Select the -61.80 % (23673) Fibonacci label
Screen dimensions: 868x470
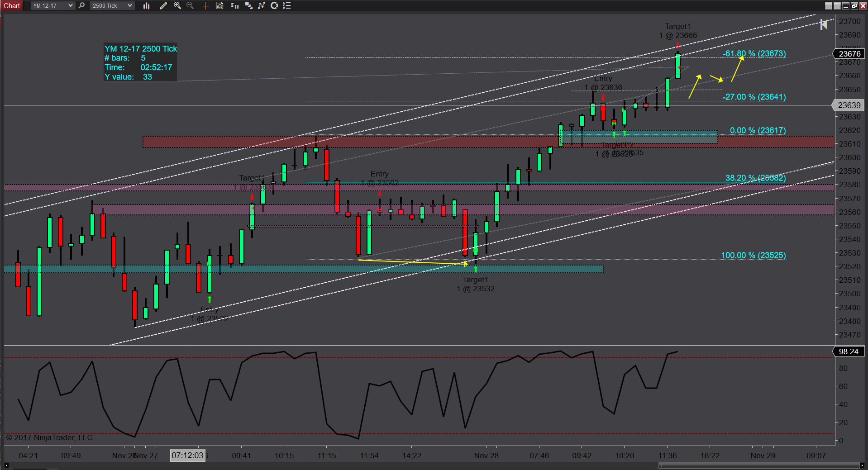(x=754, y=53)
